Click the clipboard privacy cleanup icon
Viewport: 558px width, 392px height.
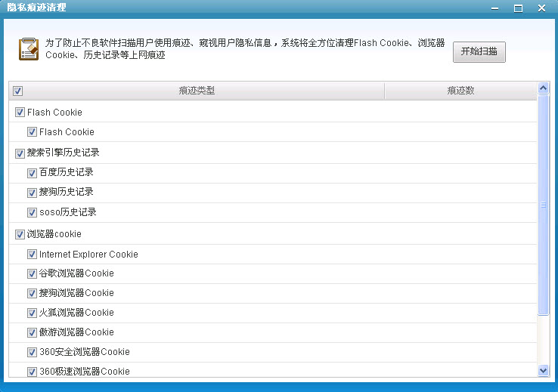[29, 48]
